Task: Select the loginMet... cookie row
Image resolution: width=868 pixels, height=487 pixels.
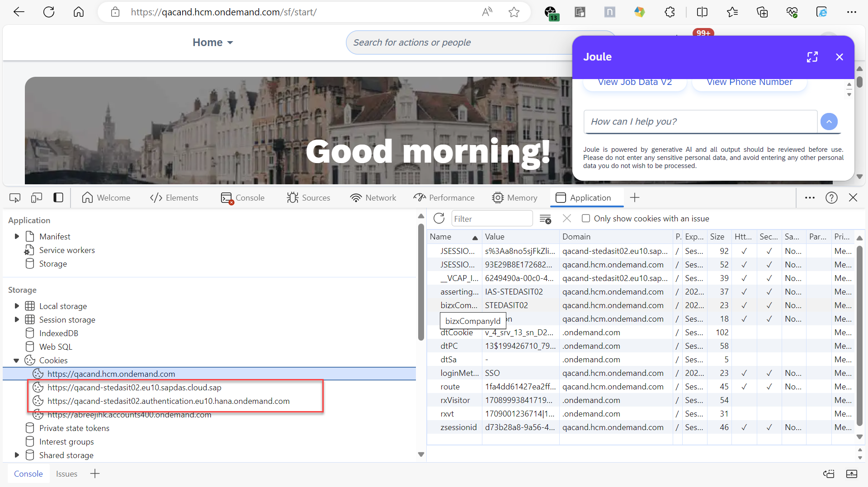Action: (640, 373)
